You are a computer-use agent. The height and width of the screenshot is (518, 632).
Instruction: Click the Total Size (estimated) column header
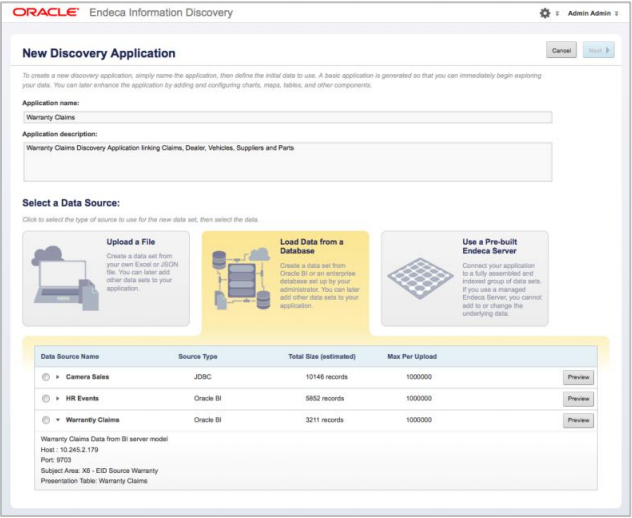point(322,357)
